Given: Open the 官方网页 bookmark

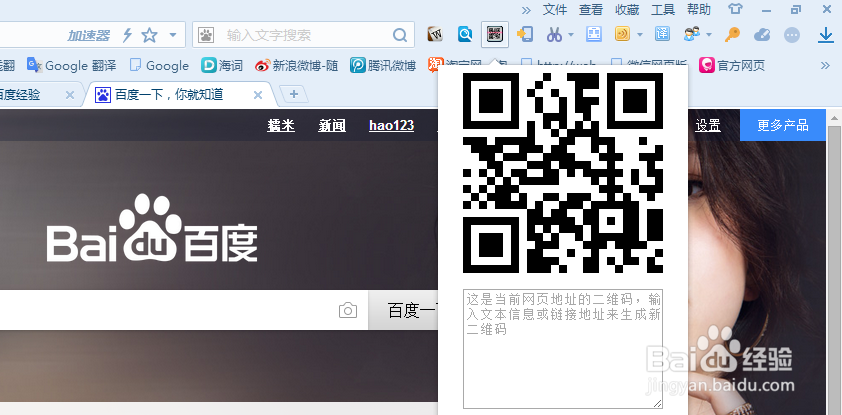Looking at the screenshot, I should [x=731, y=65].
